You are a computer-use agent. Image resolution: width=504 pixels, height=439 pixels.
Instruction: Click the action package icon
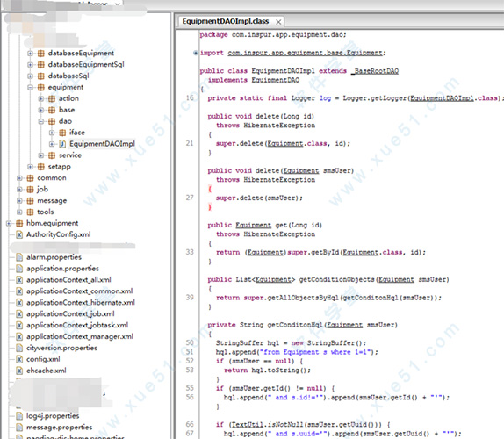(x=52, y=98)
